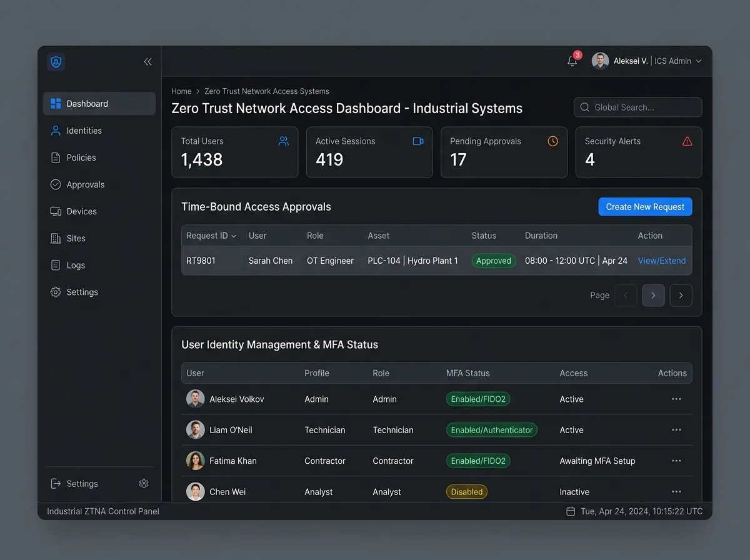This screenshot has width=750, height=560.
Task: Click Zero Trust Network Access Systems breadcrumb
Action: [267, 91]
